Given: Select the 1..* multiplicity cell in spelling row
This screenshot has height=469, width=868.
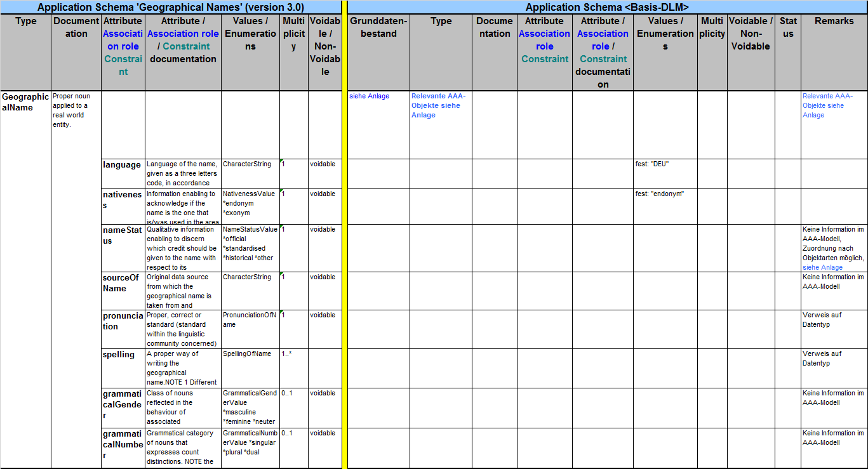Looking at the screenshot, I should click(x=294, y=368).
